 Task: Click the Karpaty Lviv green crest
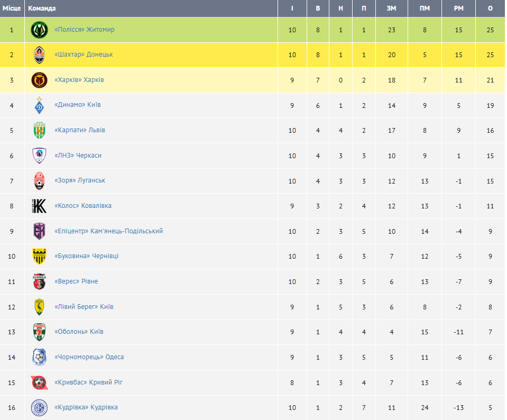[40, 131]
